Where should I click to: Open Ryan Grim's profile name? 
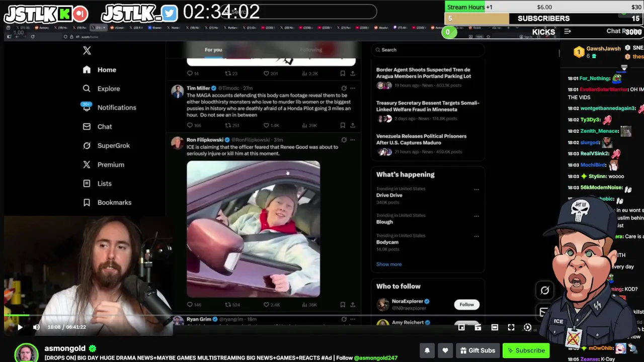199,319
